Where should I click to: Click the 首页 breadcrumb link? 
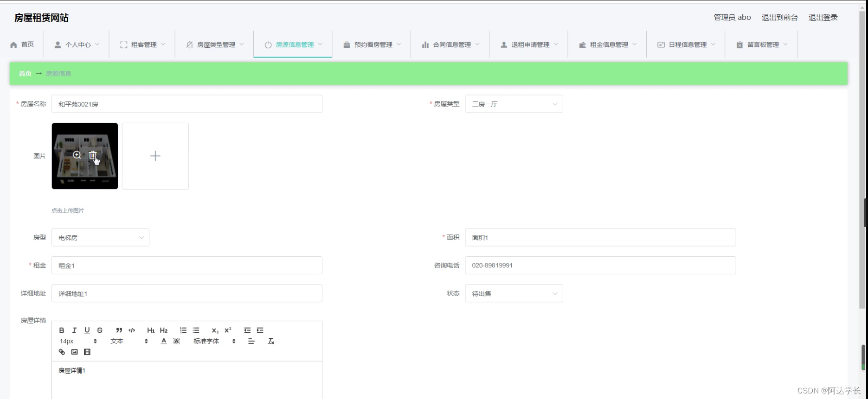click(25, 74)
